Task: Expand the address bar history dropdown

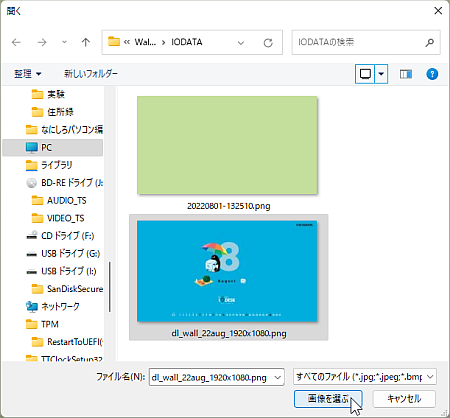Action: (241, 43)
